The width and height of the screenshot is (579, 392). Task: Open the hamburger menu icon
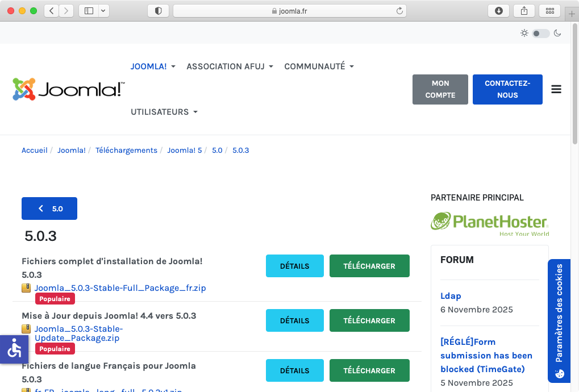coord(556,89)
